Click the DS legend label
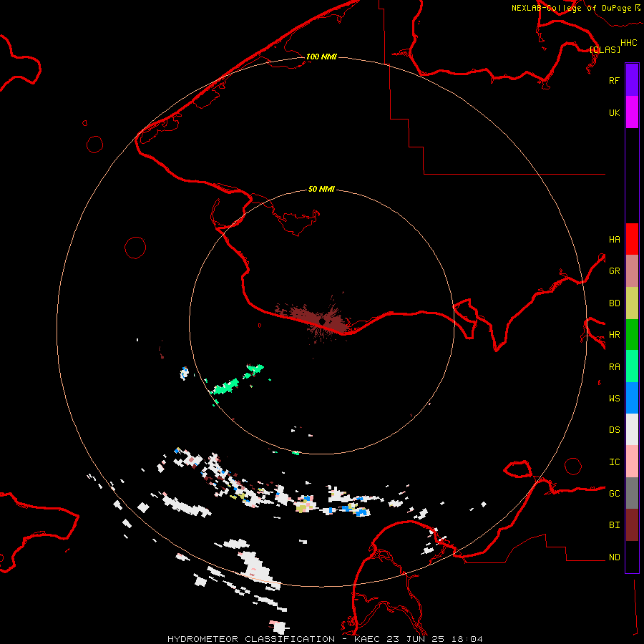 point(614,430)
